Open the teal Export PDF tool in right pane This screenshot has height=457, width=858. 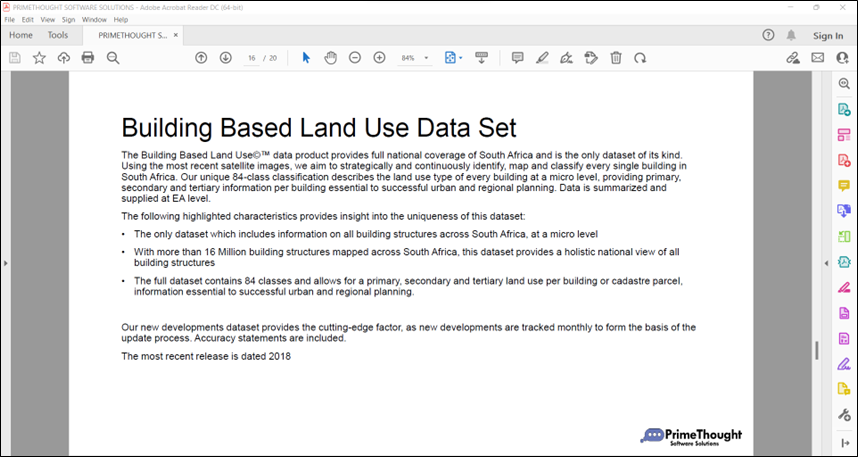(844, 109)
